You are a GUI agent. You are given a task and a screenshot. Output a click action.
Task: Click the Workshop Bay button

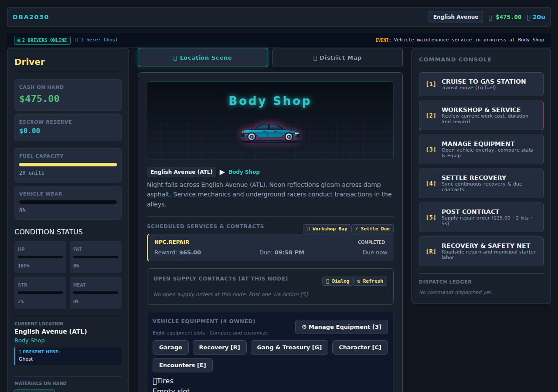click(x=327, y=229)
